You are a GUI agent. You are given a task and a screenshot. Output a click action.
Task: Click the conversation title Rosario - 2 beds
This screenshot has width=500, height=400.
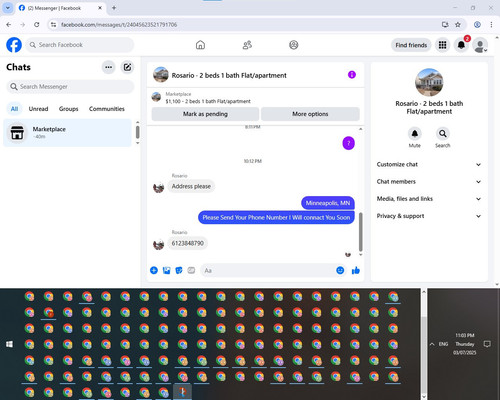coord(229,75)
